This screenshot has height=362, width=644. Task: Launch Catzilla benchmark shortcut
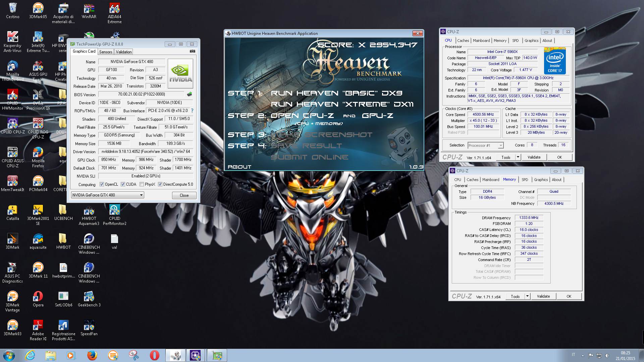coord(12,212)
